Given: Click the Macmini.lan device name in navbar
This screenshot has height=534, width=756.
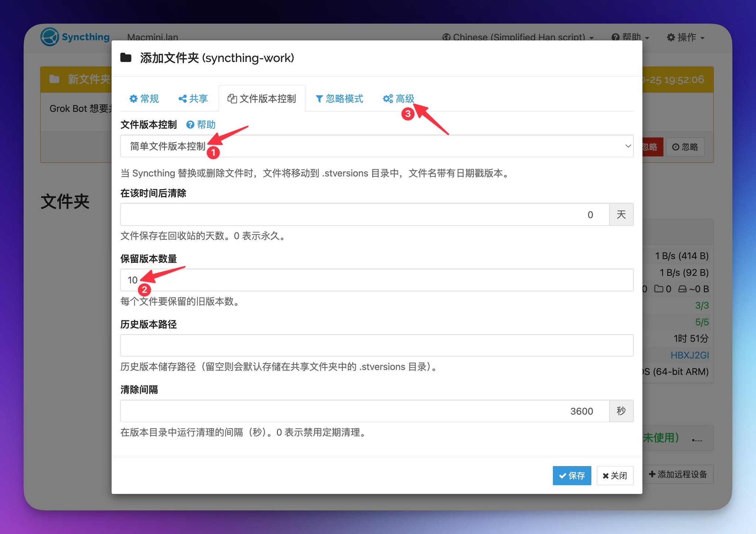Looking at the screenshot, I should [152, 37].
